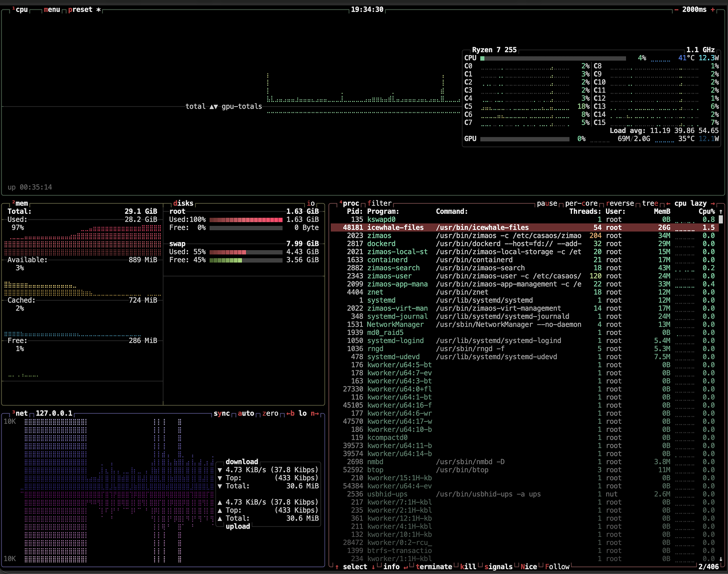Click the kill button
The width and height of the screenshot is (728, 574).
[x=468, y=567]
